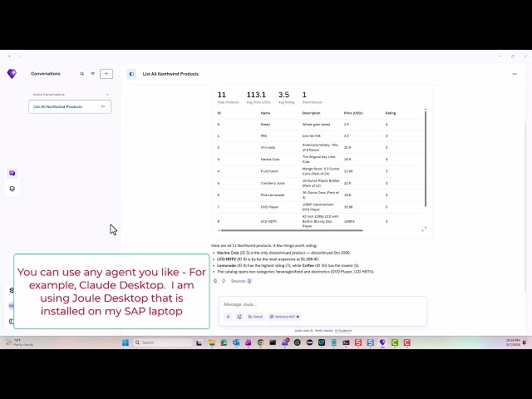Click the table's horizontal scrollbar
This screenshot has width=532, height=399.
coord(292,230)
